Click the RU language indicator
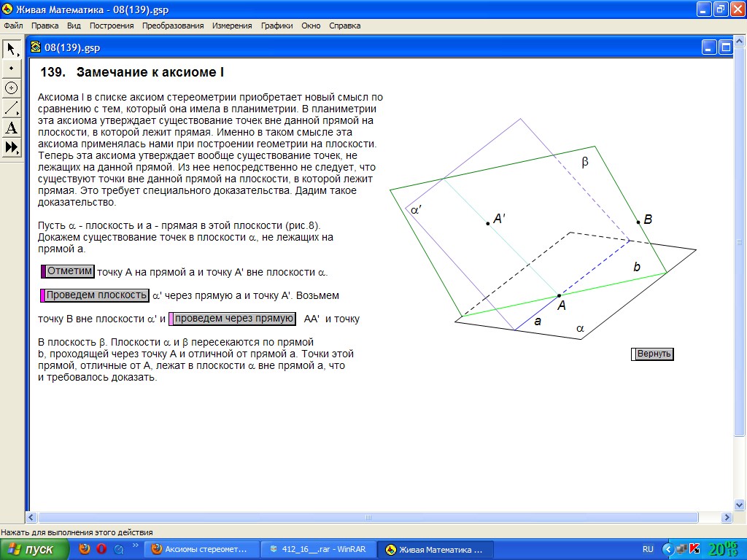The height and width of the screenshot is (560, 747). pyautogui.click(x=648, y=549)
